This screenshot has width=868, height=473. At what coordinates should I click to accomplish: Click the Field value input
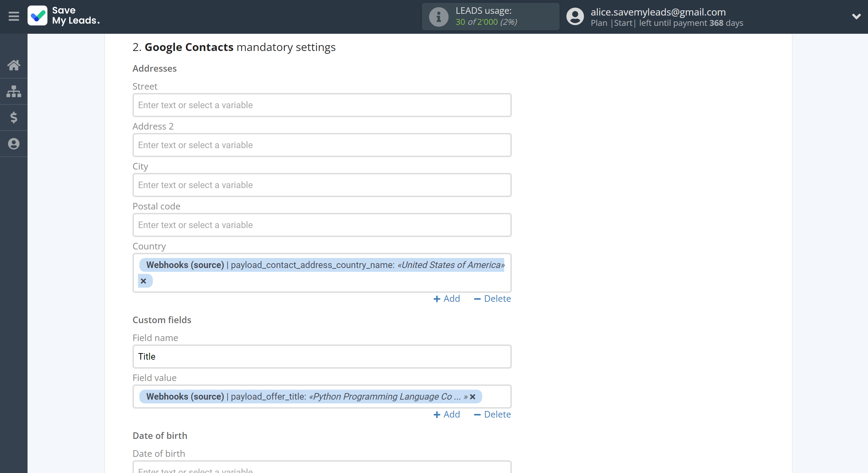tap(322, 397)
